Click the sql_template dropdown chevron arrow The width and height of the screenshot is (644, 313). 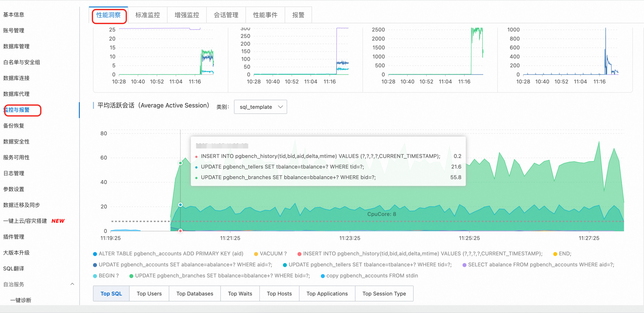click(281, 107)
